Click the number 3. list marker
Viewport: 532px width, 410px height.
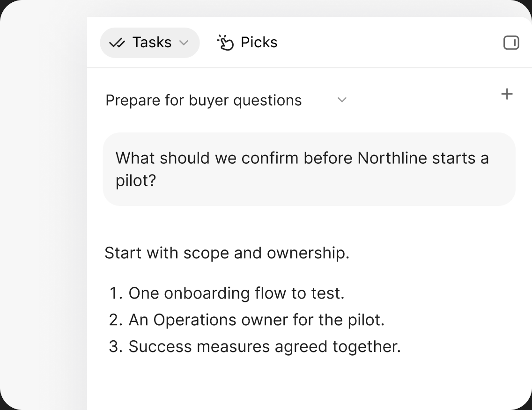click(116, 347)
